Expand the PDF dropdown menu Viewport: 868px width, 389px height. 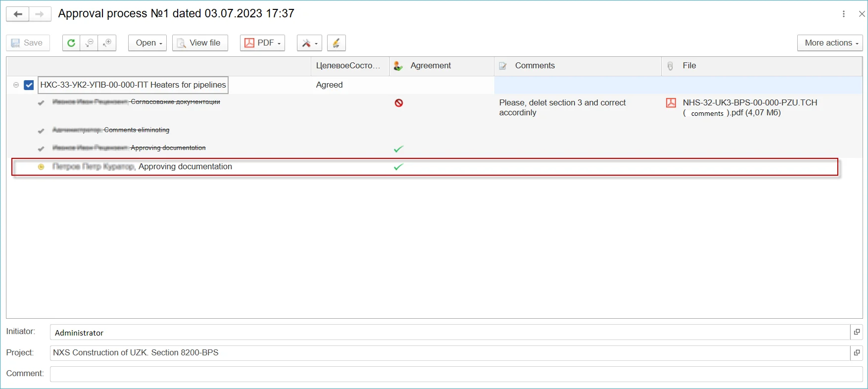[x=262, y=43]
